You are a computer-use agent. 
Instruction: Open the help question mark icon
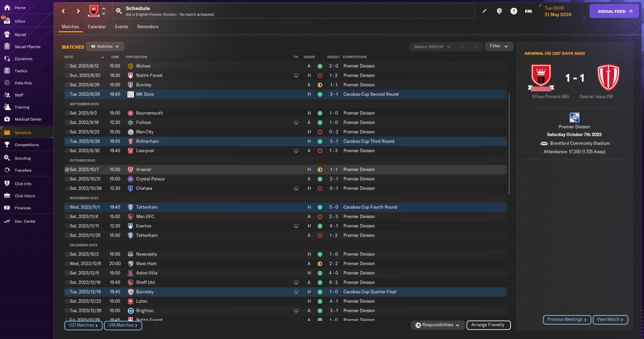pyautogui.click(x=514, y=11)
